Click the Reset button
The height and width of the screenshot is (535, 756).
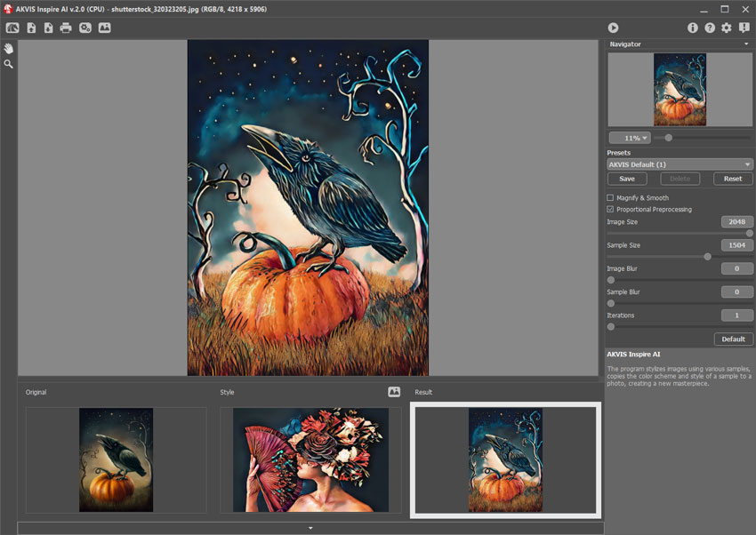click(x=733, y=179)
